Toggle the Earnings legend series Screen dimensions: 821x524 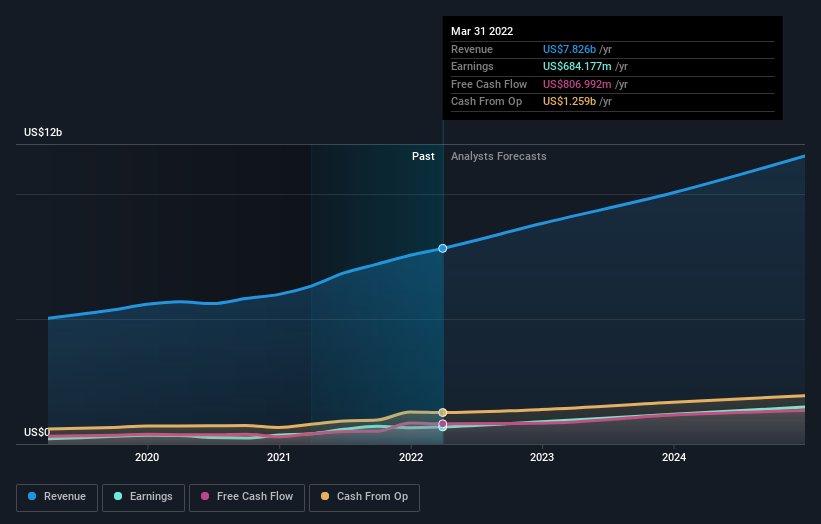143,497
